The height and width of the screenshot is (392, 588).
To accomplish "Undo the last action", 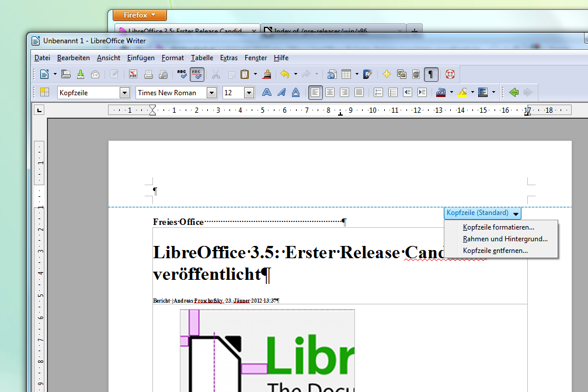I will click(x=285, y=74).
